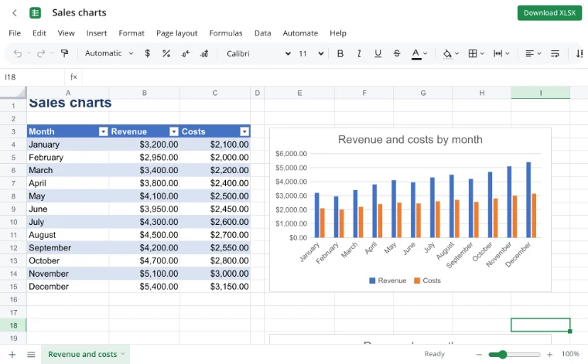Click the borders icon

point(473,53)
